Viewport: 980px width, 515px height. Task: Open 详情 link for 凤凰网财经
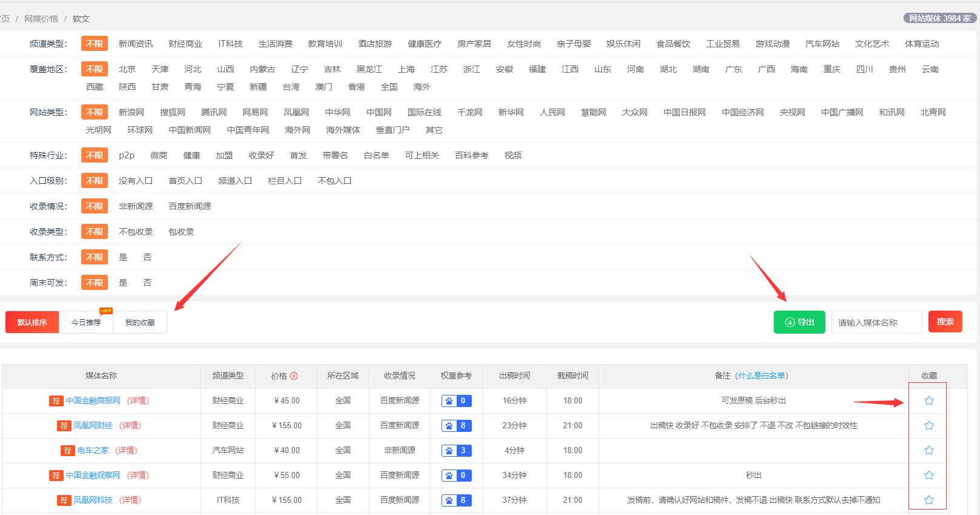pos(130,425)
